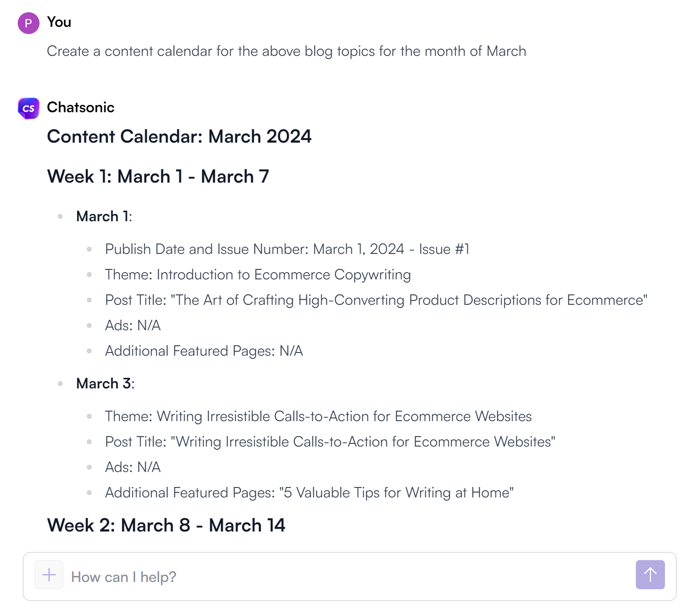Image resolution: width=699 pixels, height=616 pixels.
Task: Click the 'Publish Date and Issue Number' line
Action: coord(287,249)
